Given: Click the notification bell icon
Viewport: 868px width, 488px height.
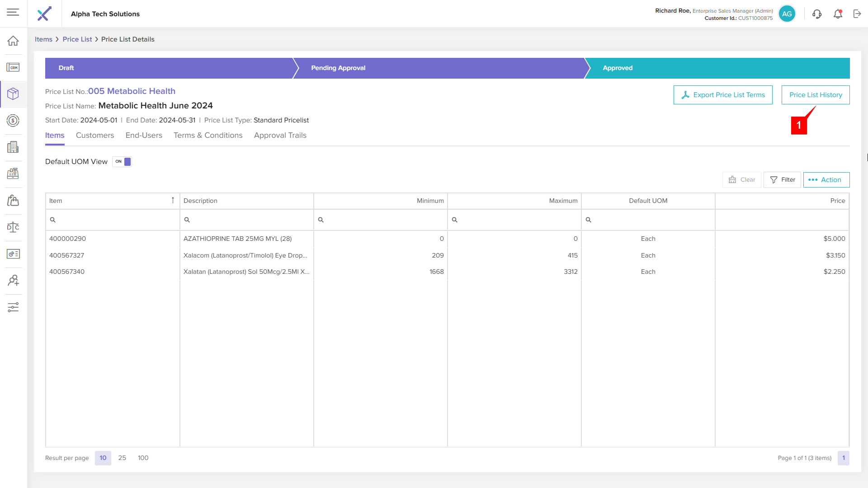Looking at the screenshot, I should 838,14.
